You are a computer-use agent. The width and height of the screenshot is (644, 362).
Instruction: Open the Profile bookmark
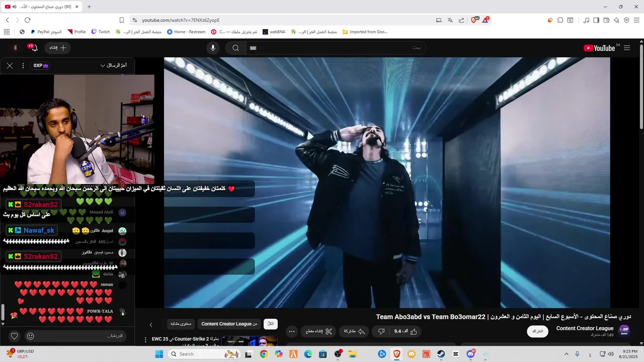pos(76,32)
